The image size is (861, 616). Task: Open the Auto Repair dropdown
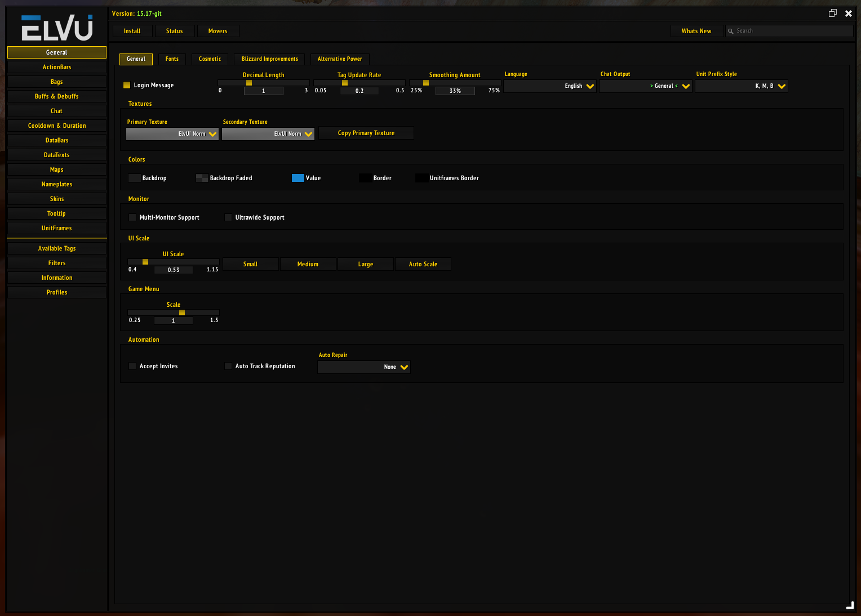[364, 367]
